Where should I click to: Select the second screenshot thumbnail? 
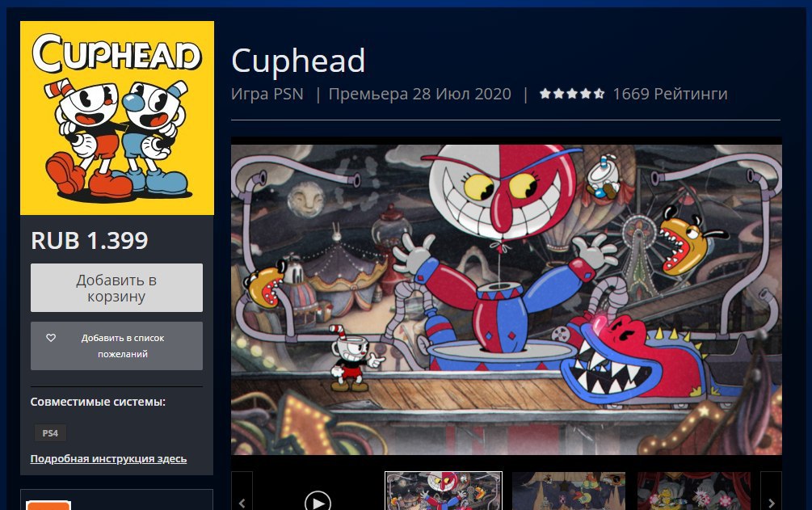pos(569,491)
